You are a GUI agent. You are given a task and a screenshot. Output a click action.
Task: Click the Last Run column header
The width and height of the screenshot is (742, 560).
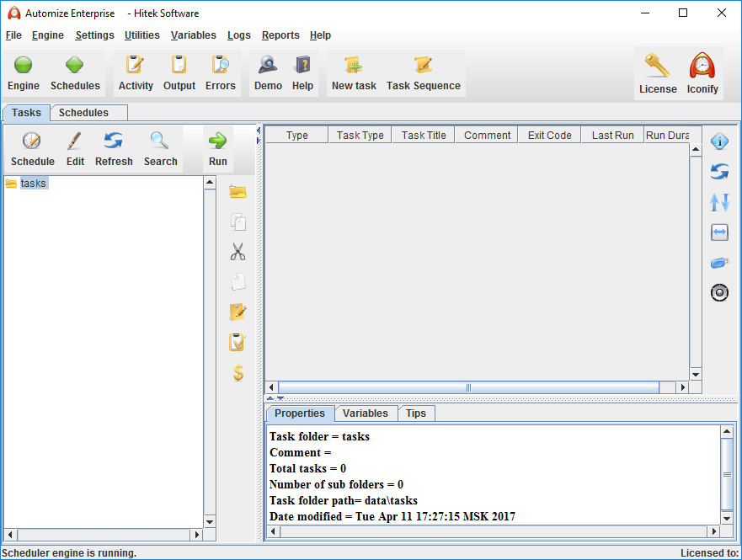click(612, 136)
